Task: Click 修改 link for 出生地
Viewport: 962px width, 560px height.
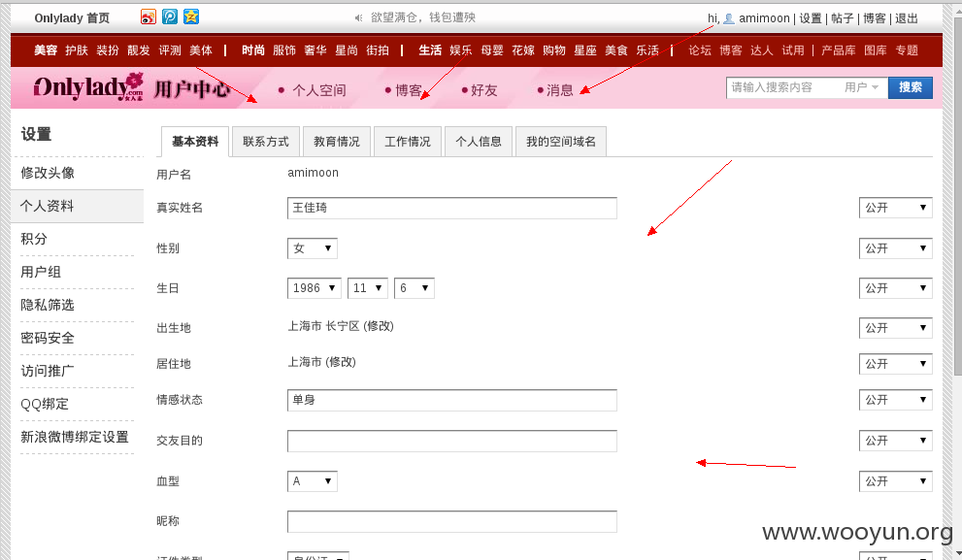Action: coord(378,326)
